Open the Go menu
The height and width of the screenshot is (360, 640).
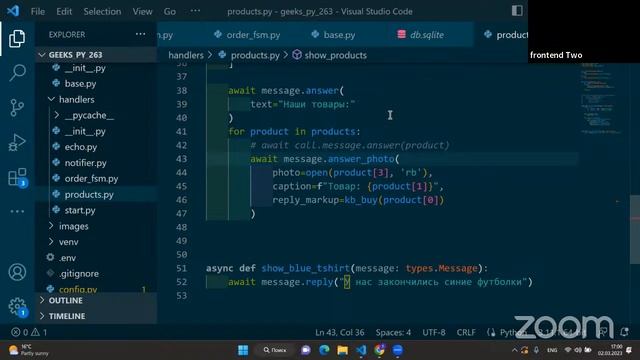[170, 11]
